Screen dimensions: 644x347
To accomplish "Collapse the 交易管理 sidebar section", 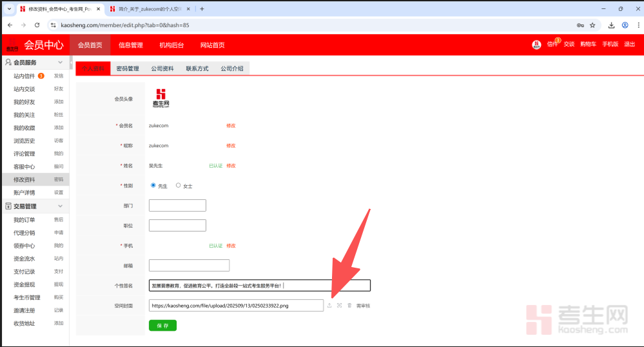I will click(61, 206).
